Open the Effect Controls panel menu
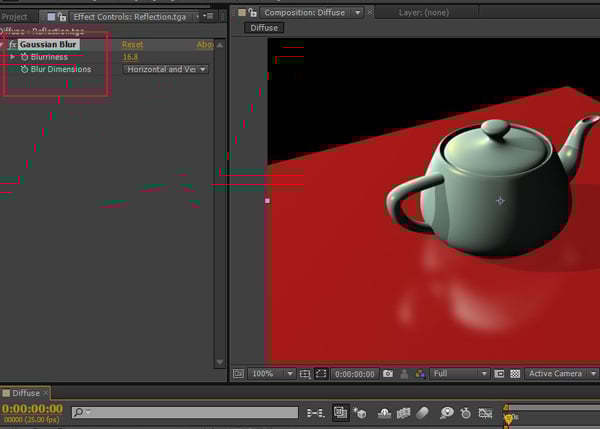This screenshot has width=600, height=429. [209, 16]
